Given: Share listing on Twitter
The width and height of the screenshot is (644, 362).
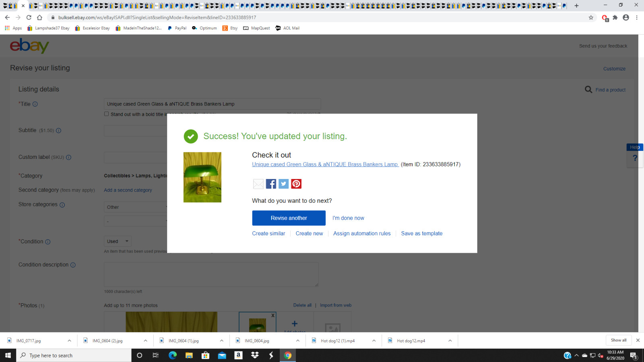Looking at the screenshot, I should [284, 184].
